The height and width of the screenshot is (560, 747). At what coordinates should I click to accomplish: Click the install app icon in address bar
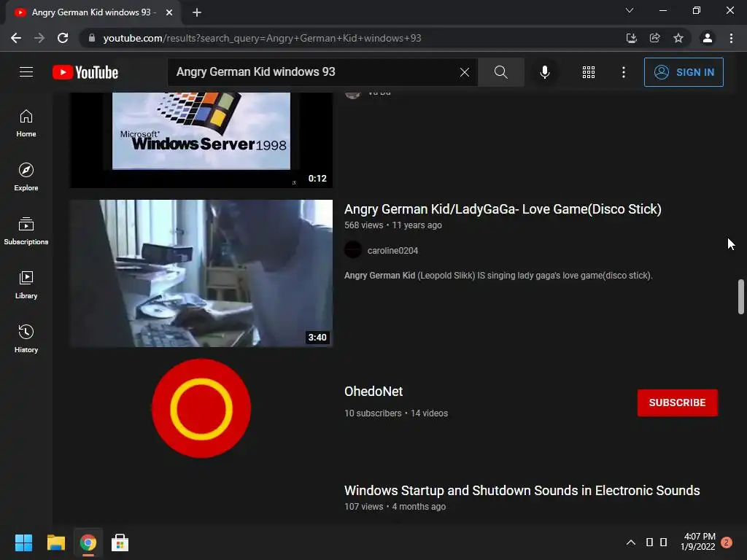click(x=631, y=38)
